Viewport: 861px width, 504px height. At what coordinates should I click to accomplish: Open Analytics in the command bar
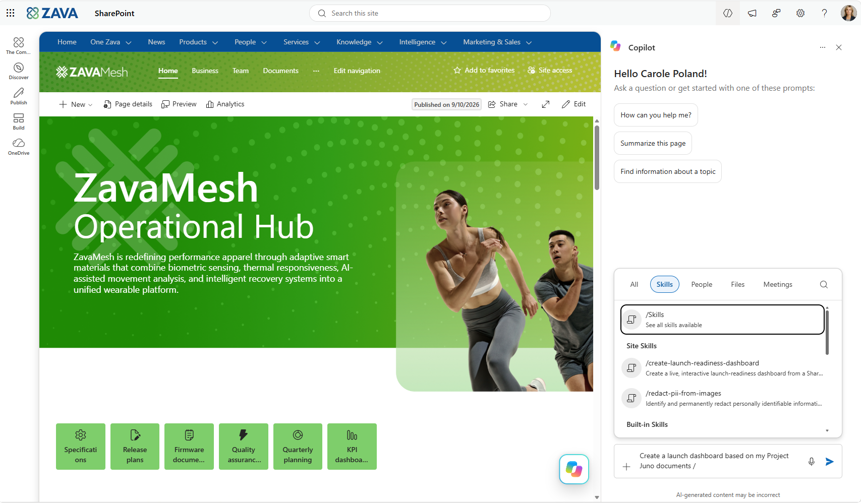225,104
